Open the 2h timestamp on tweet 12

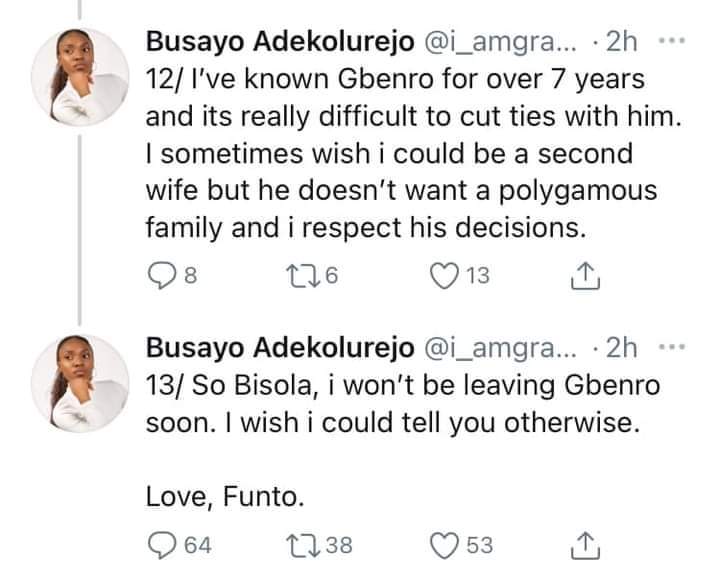(x=621, y=42)
